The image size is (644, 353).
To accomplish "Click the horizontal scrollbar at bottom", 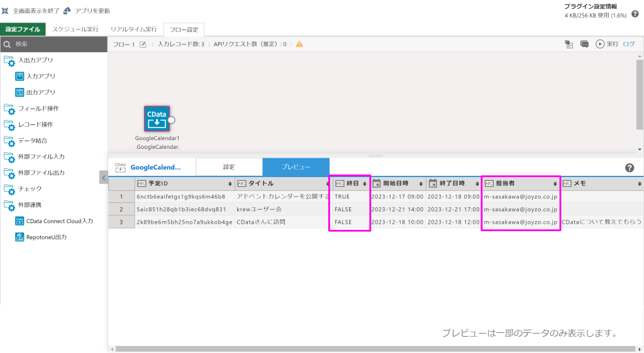I will click(375, 349).
